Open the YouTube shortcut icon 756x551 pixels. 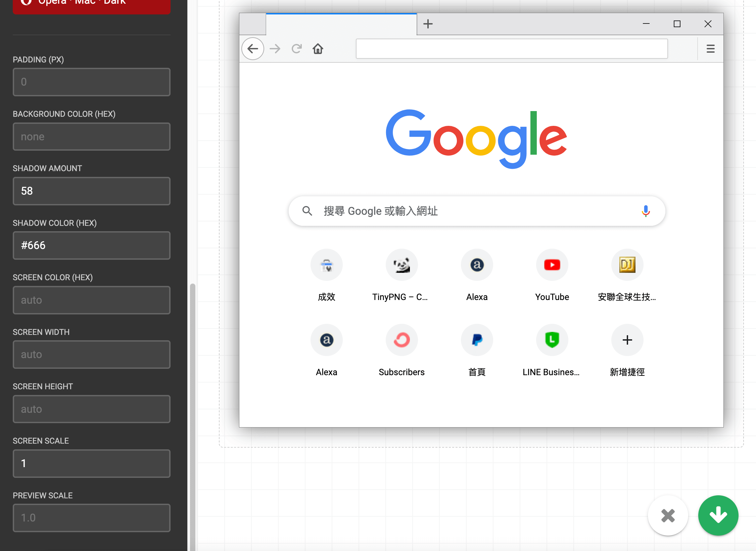tap(552, 265)
